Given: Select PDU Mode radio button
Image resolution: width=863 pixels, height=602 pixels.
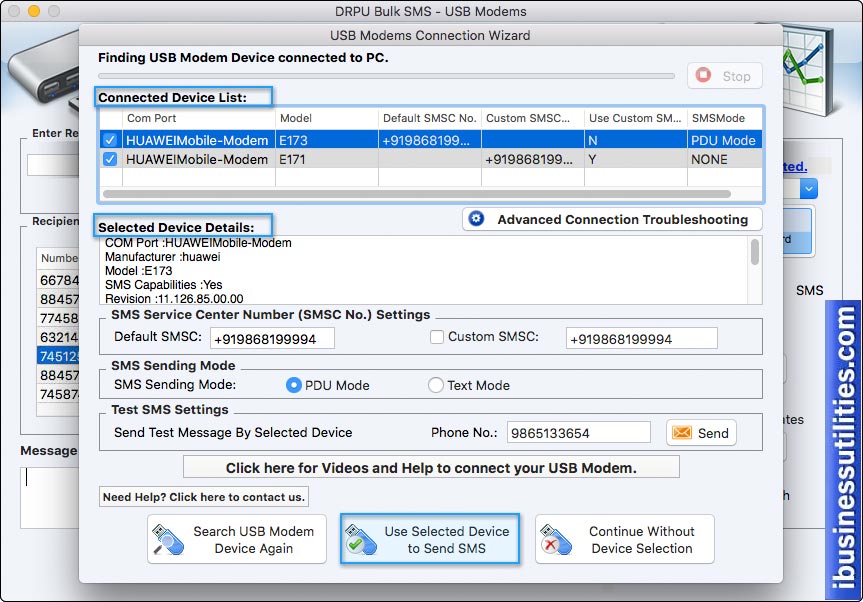Looking at the screenshot, I should (293, 385).
